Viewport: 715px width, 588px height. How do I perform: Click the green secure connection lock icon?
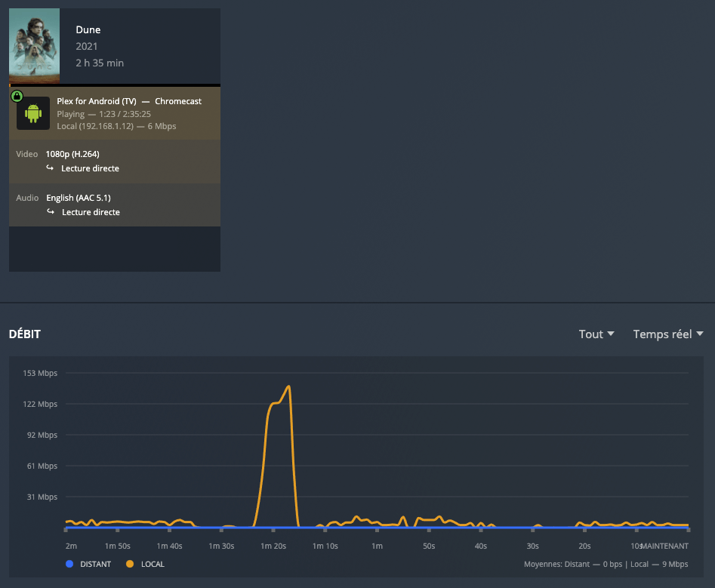[17, 96]
